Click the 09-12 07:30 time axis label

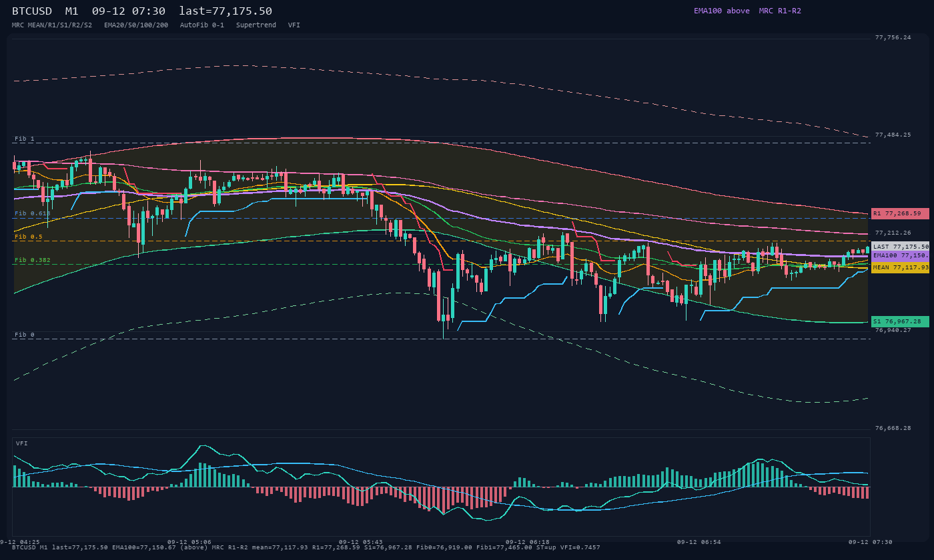871,542
